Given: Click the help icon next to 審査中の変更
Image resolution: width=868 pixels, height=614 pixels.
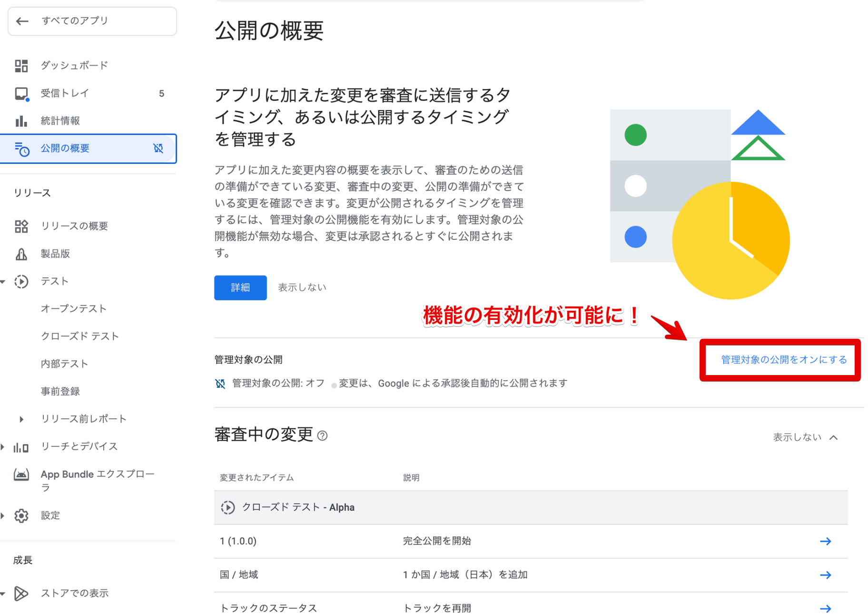Looking at the screenshot, I should (322, 436).
